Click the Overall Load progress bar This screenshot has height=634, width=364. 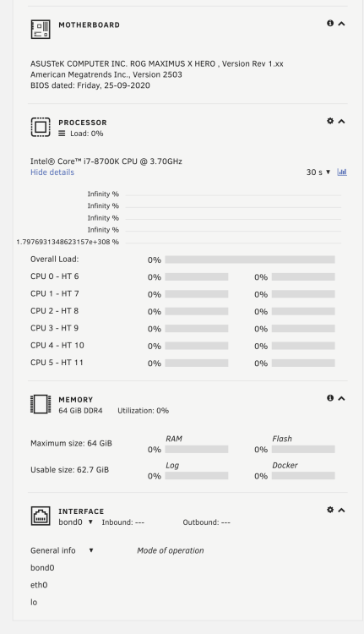tap(250, 260)
